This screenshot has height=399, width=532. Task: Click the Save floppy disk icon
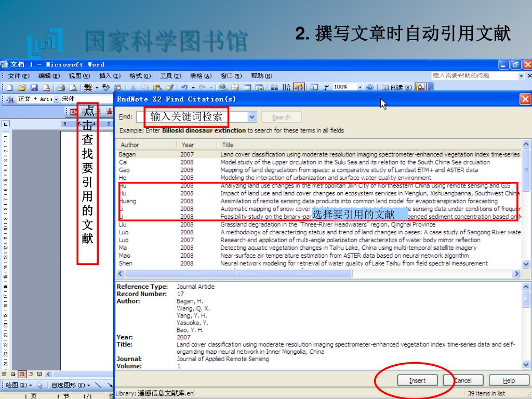(x=34, y=87)
